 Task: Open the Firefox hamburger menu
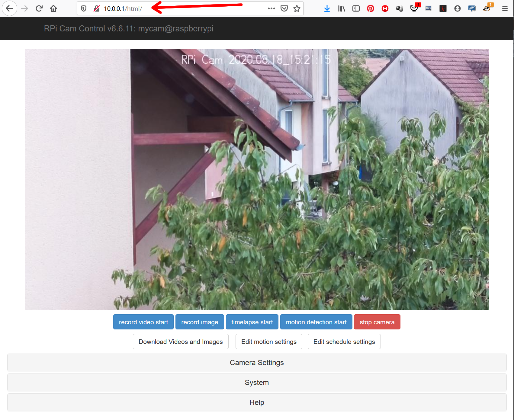tap(505, 8)
